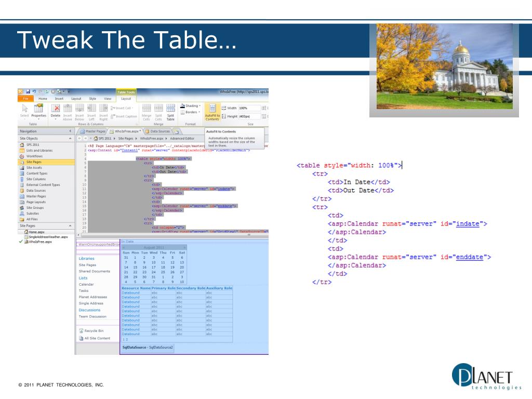Click Site Pages in the breadcrumb

click(x=126, y=138)
